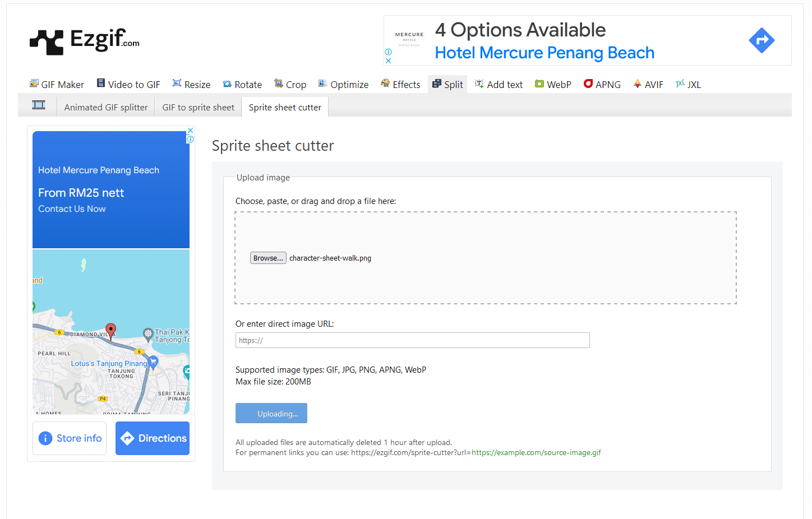Open Add text tool link
Viewport: 812px width, 519px height.
[x=505, y=85]
